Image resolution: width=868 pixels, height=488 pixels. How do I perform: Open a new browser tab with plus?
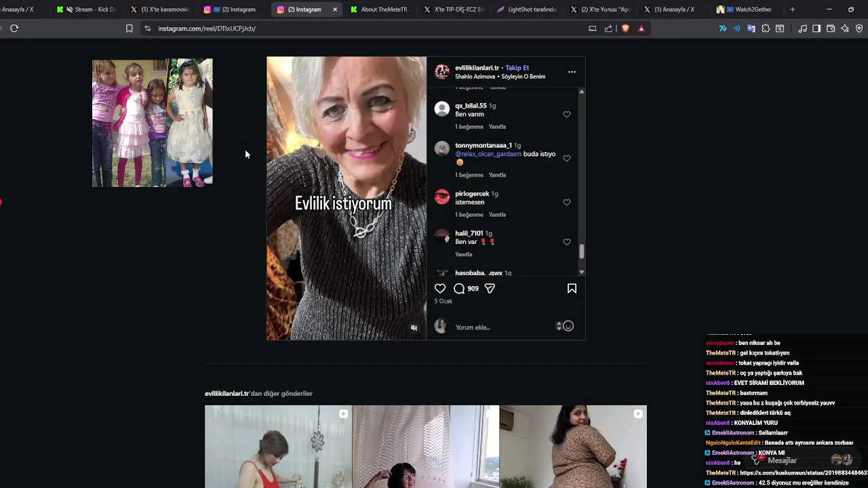[x=792, y=9]
